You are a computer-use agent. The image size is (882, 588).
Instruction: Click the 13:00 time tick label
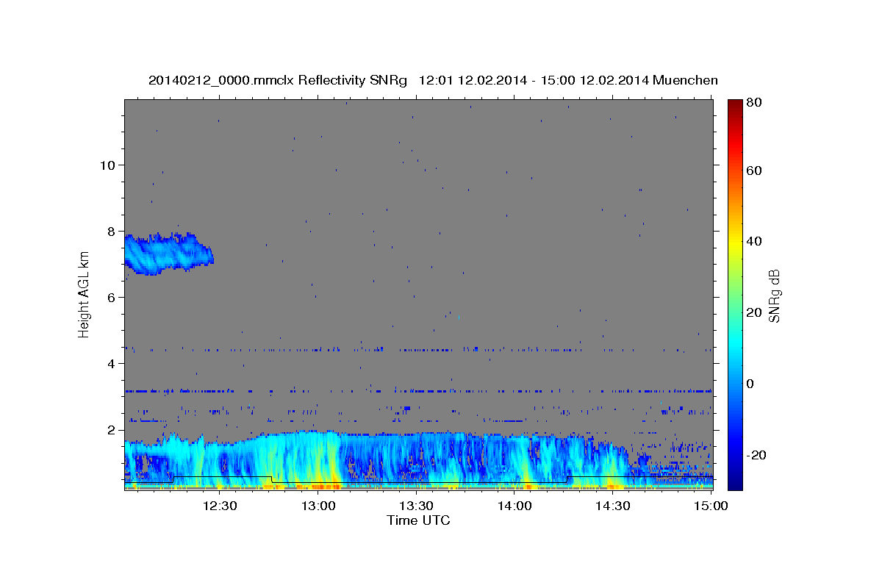coord(318,506)
